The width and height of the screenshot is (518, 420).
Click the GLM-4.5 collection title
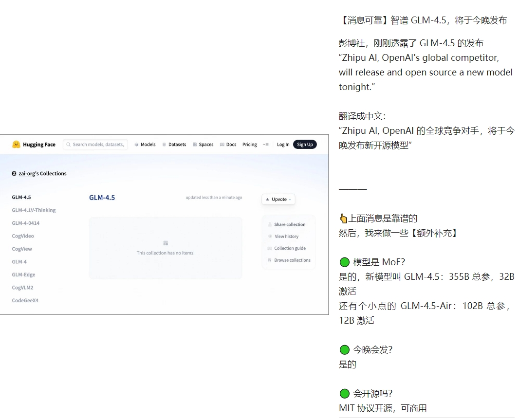point(102,198)
